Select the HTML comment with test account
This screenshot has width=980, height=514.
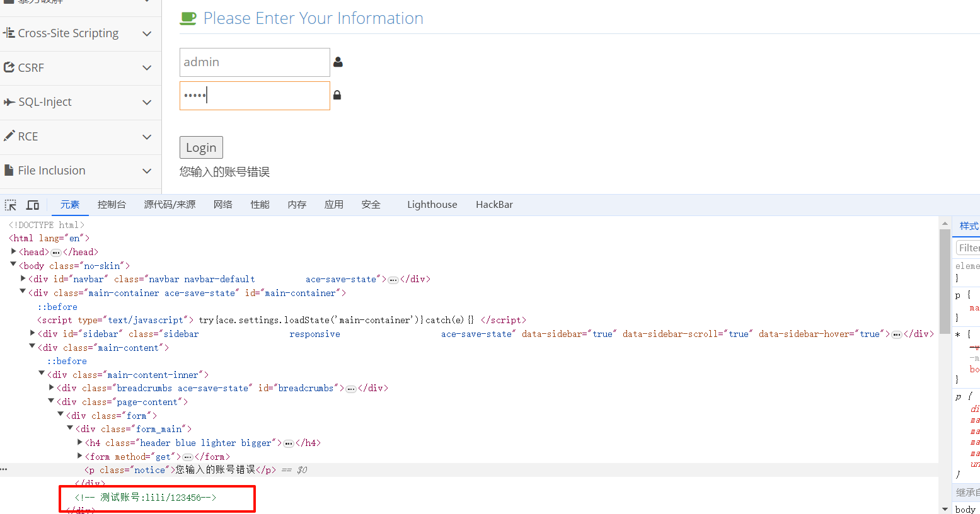pyautogui.click(x=146, y=498)
